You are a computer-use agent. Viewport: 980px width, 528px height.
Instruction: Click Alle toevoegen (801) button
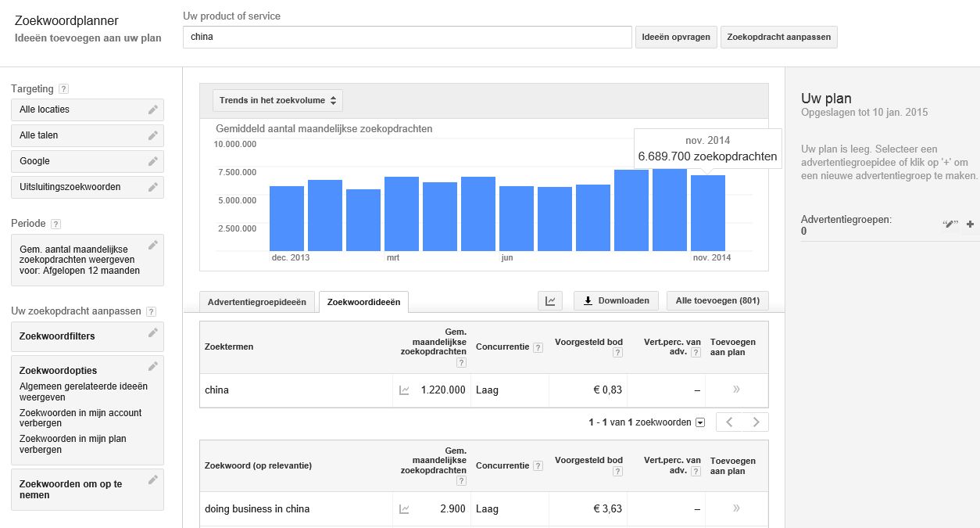pyautogui.click(x=717, y=300)
